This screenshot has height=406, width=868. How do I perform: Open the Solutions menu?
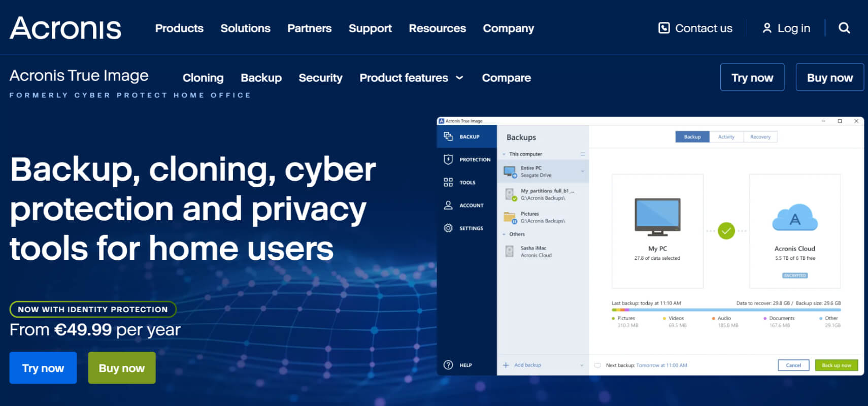coord(245,28)
